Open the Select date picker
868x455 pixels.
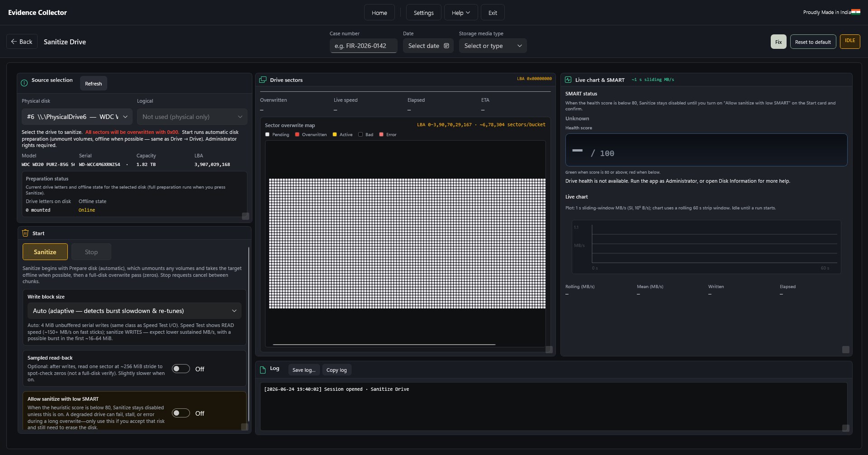click(428, 46)
